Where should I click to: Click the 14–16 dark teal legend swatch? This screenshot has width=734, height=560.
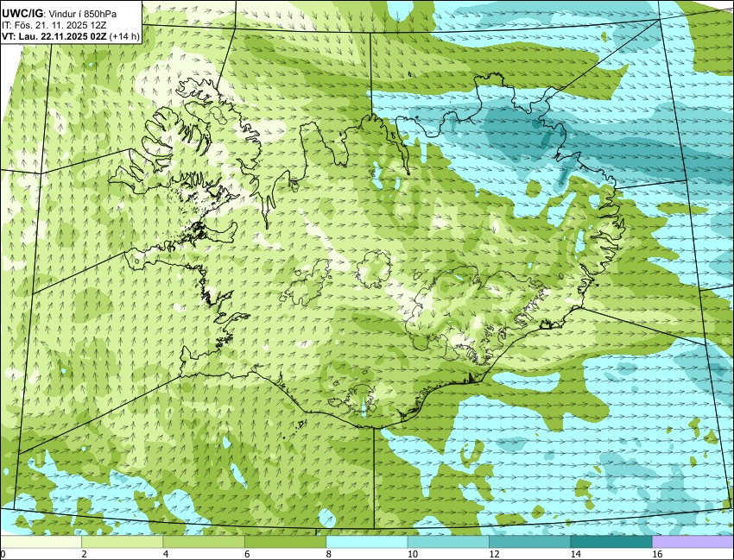pos(611,542)
